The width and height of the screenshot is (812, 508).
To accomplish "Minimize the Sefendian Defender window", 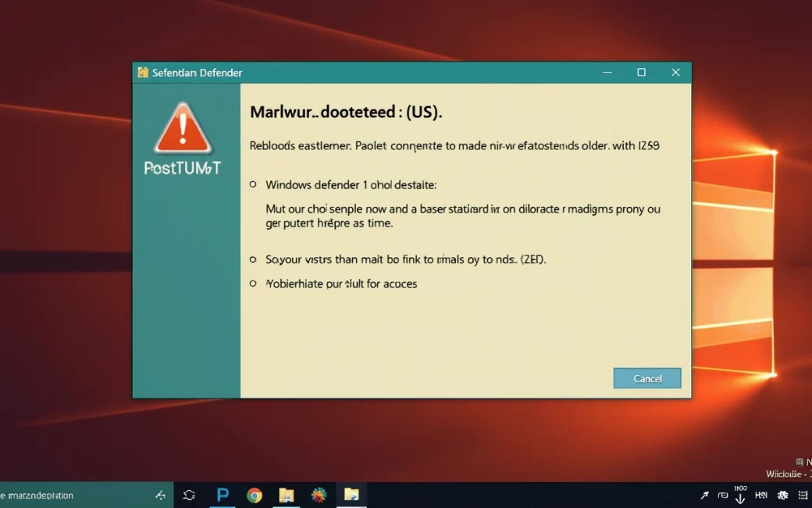I will (x=607, y=73).
